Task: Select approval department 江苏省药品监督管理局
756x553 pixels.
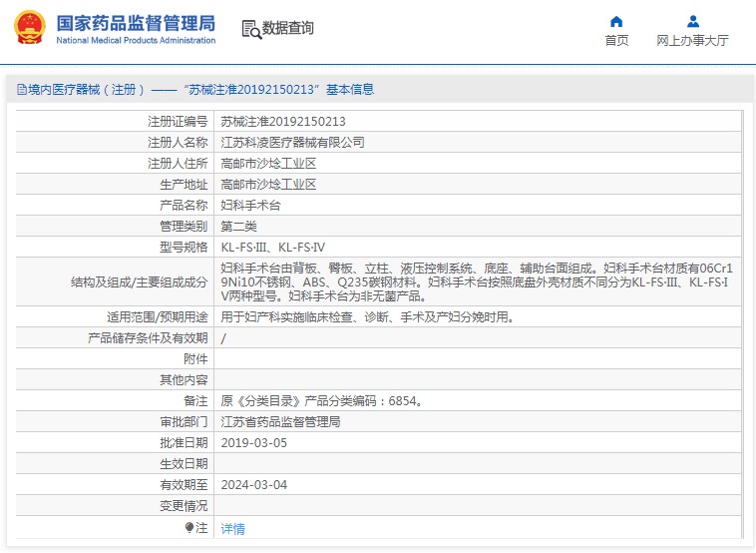Action: tap(280, 422)
